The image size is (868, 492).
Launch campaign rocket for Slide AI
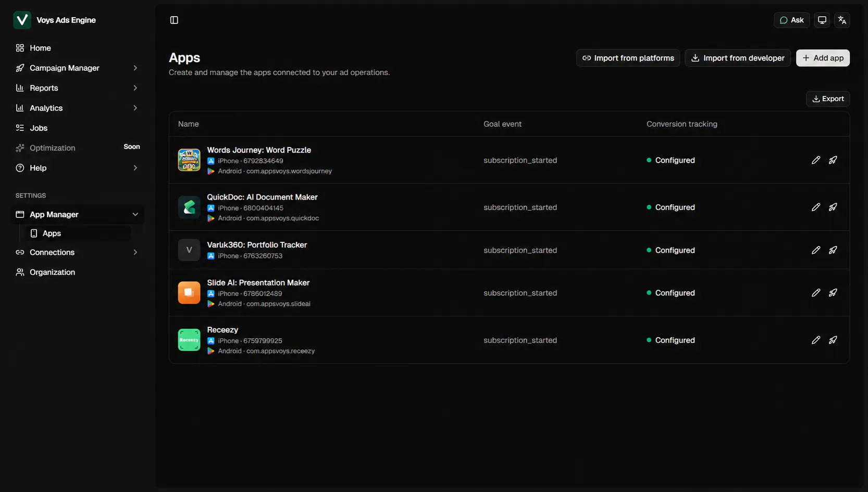833,293
